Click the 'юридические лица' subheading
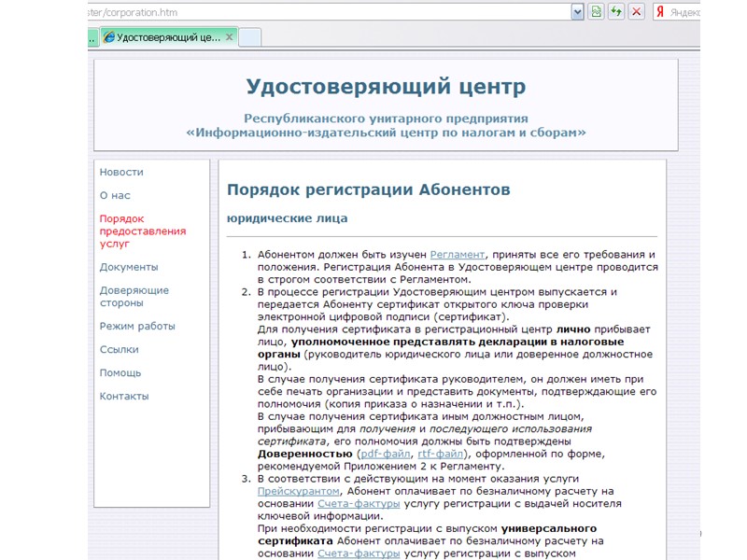747x560 pixels. pos(288,218)
